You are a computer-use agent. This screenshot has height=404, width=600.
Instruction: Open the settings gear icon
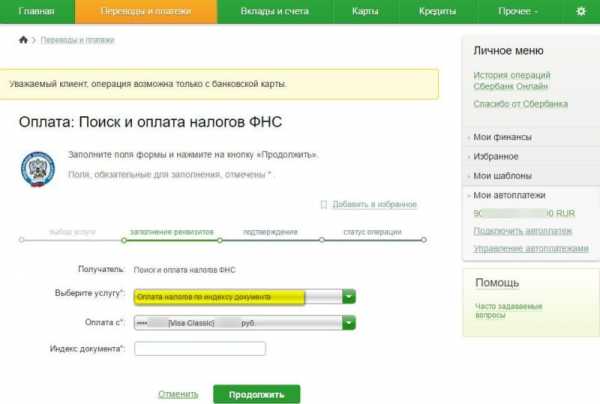point(580,11)
